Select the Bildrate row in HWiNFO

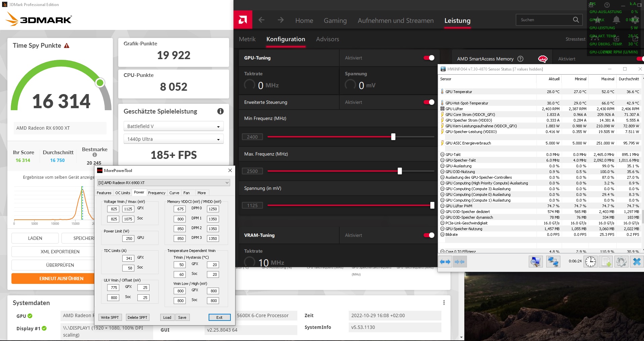[x=540, y=235]
